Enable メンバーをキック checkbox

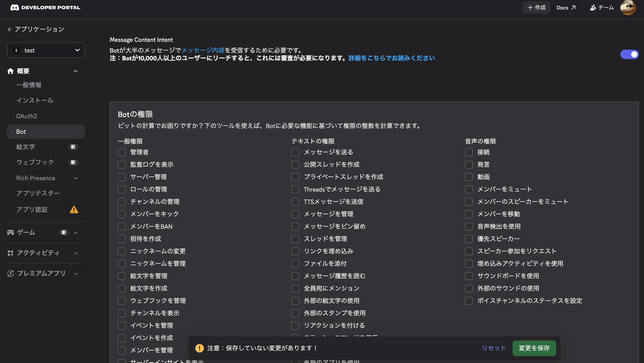point(122,214)
